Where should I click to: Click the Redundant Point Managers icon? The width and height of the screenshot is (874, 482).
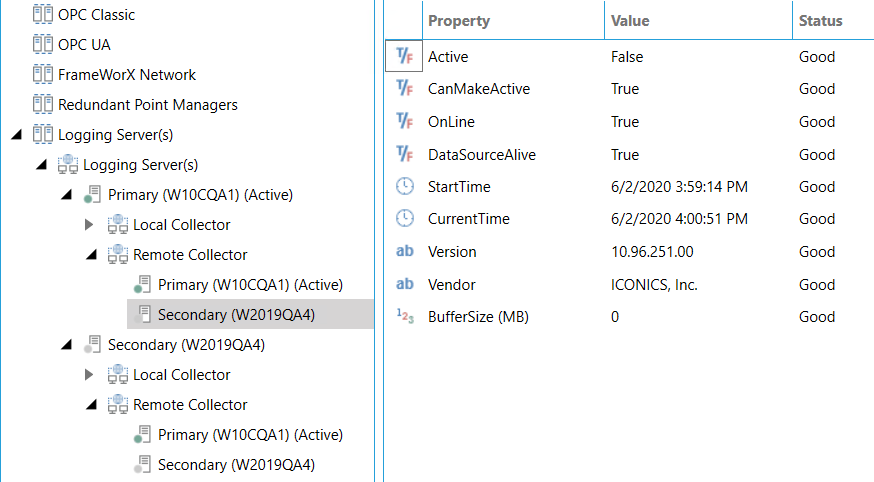(42, 105)
